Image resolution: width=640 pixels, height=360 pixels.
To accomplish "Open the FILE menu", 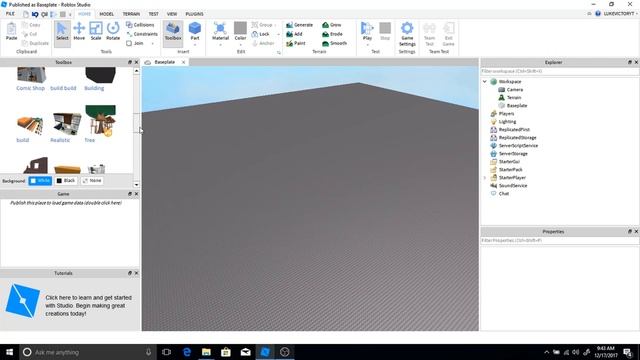I will click(10, 13).
